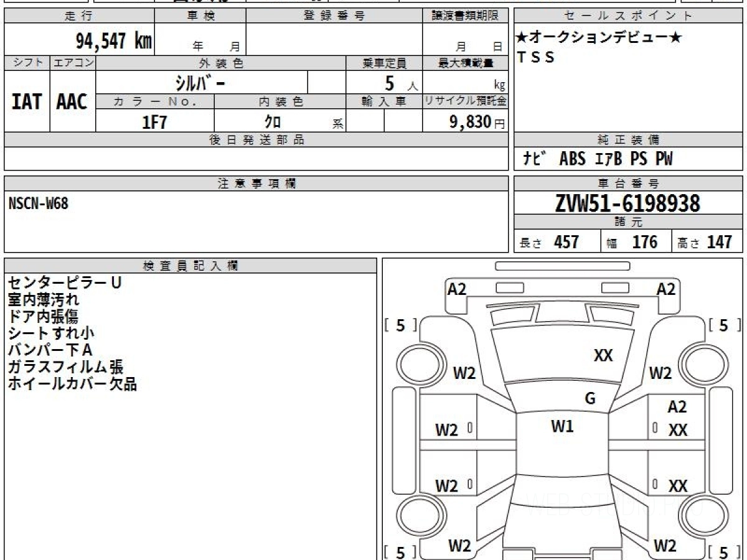The width and height of the screenshot is (747, 560).
Task: Select the 車台番号 header
Action: point(629,184)
